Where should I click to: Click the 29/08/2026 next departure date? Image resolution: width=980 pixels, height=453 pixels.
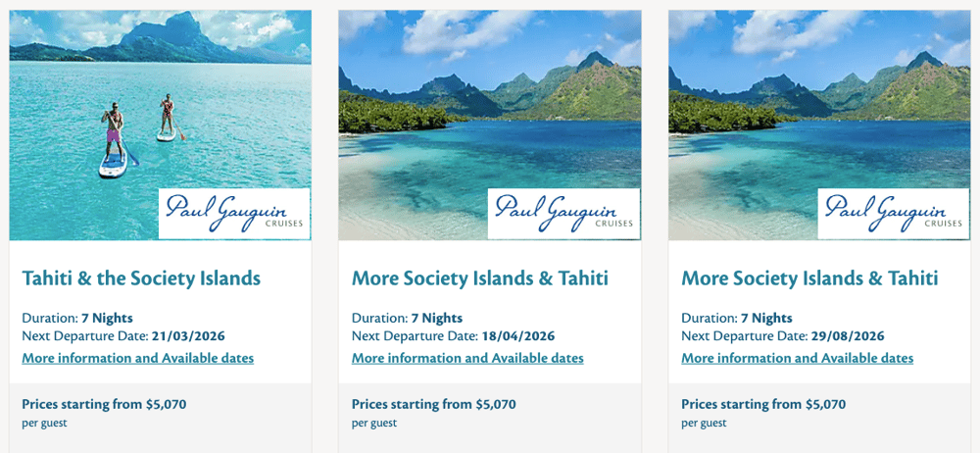click(x=848, y=336)
